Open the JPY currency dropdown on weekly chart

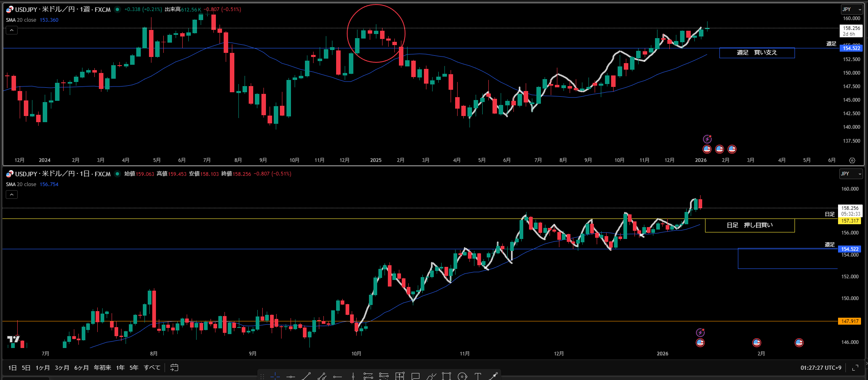[851, 9]
